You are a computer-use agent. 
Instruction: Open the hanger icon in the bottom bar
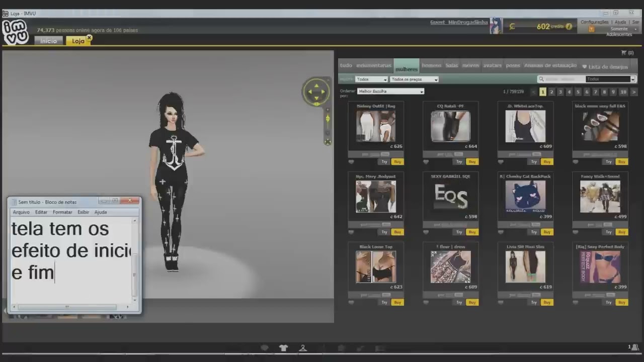303,348
